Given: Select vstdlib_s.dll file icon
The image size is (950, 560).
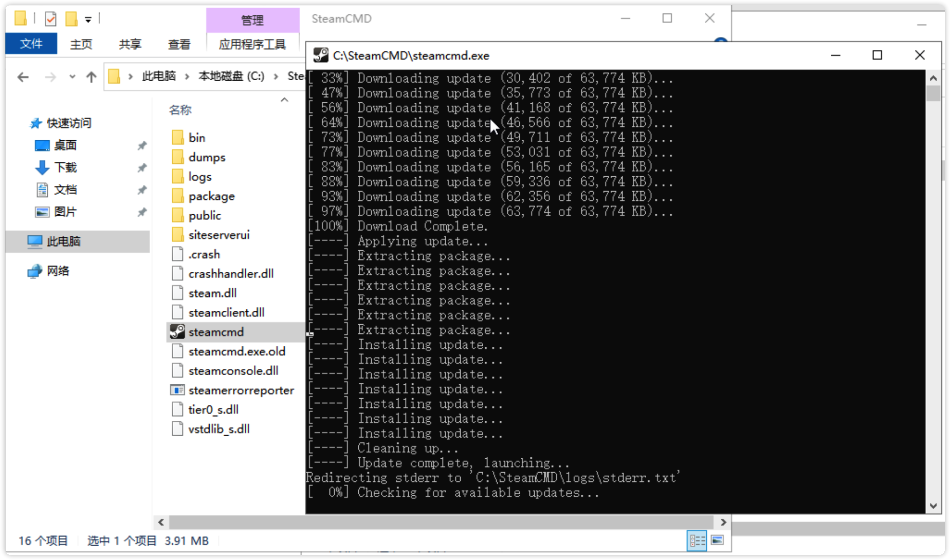Looking at the screenshot, I should 177,429.
